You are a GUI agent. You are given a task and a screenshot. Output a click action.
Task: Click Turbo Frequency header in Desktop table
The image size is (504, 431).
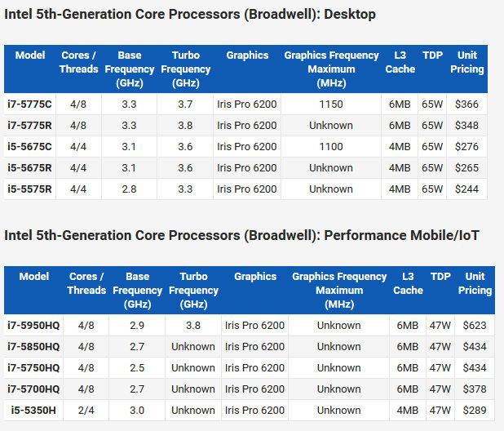pyautogui.click(x=186, y=69)
